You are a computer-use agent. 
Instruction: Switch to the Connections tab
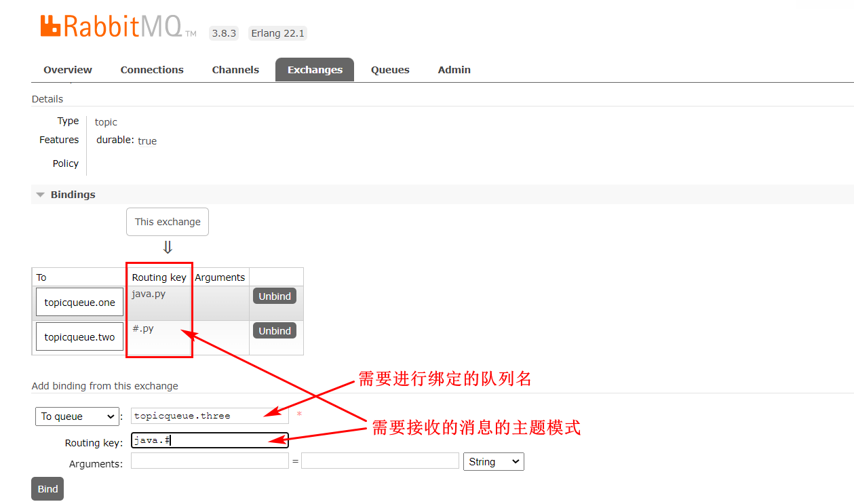tap(152, 70)
